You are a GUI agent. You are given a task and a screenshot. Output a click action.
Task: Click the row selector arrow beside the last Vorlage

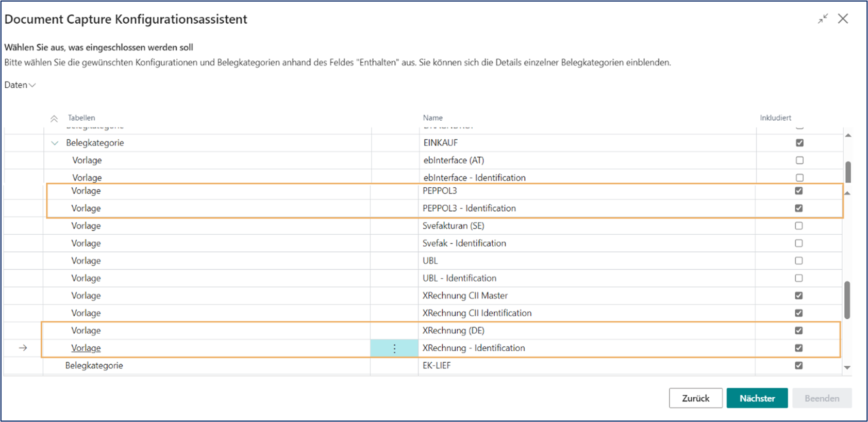pos(23,348)
